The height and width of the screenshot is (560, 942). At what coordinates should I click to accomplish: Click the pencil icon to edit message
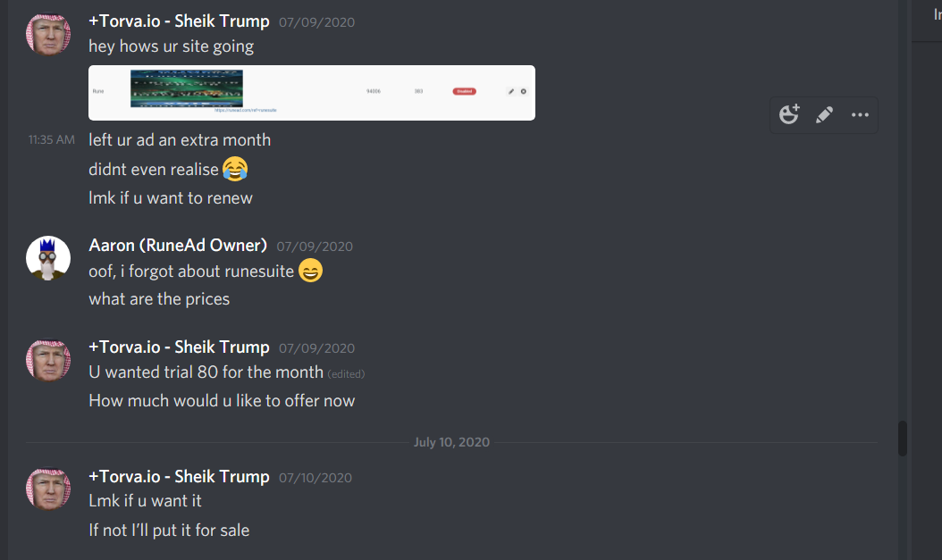pos(824,114)
